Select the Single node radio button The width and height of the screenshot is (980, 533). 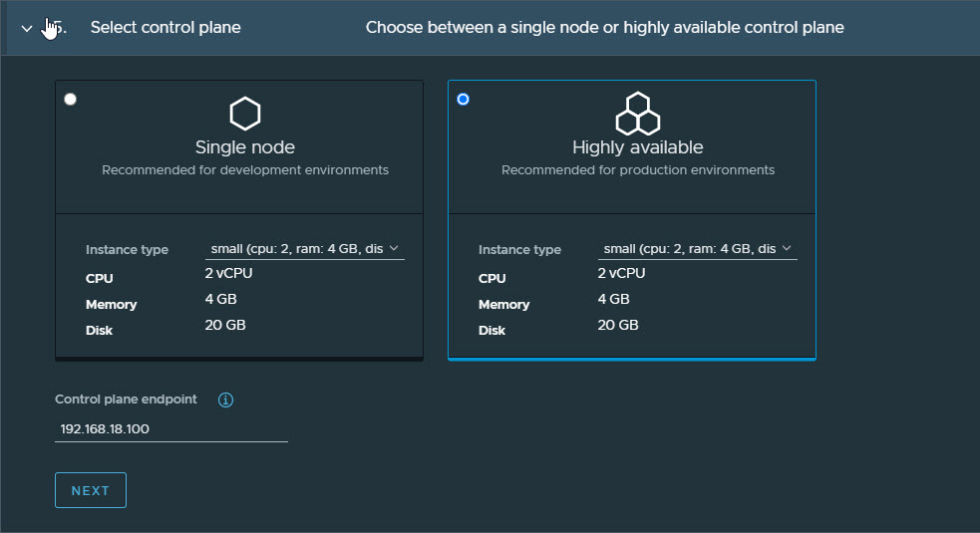70,99
